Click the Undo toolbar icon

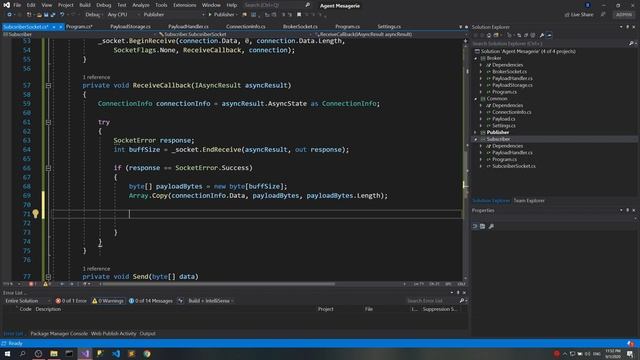(x=62, y=15)
